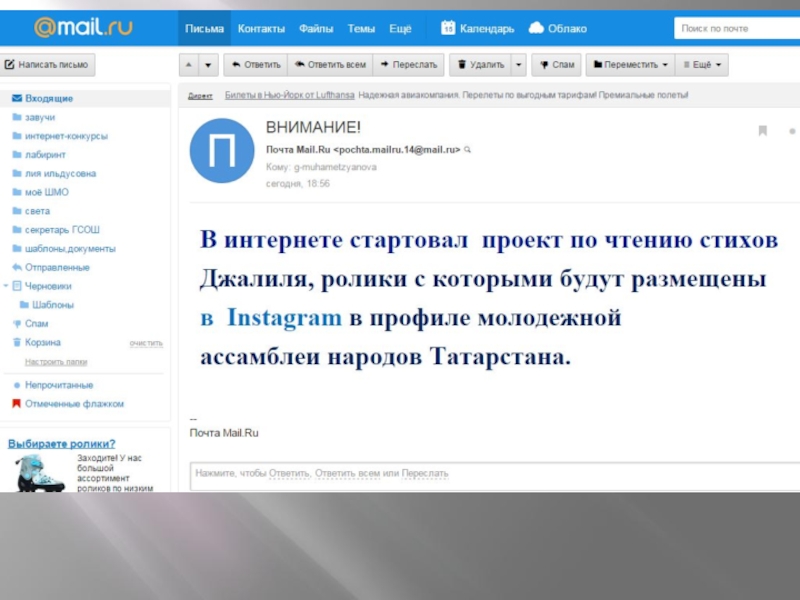Click the sender avatar circle
The image size is (800, 600).
click(221, 151)
